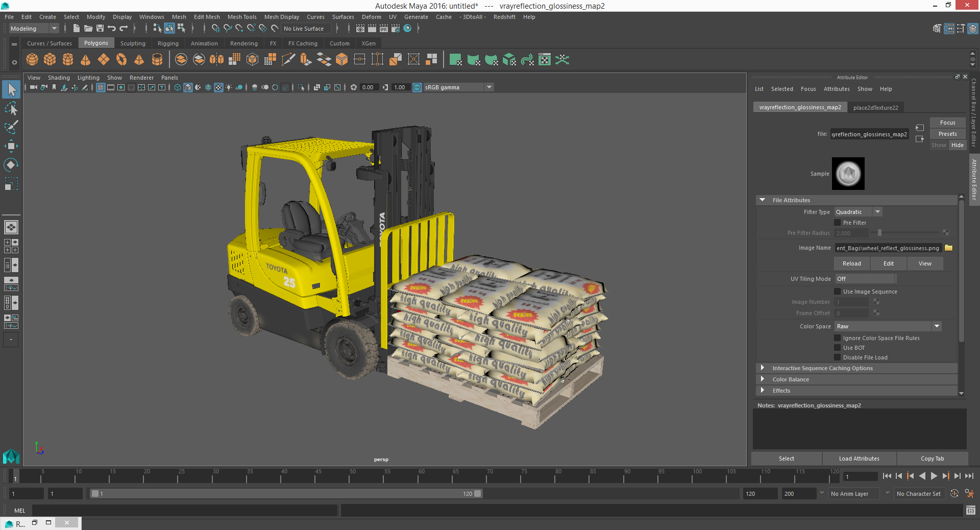Click the Script Editor icon
Image resolution: width=980 pixels, height=530 pixels.
971,510
